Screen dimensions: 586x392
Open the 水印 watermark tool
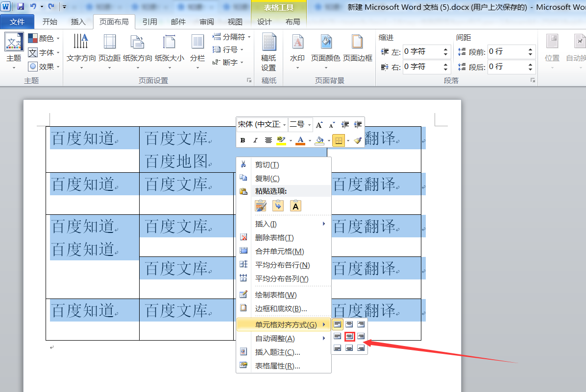[x=297, y=51]
